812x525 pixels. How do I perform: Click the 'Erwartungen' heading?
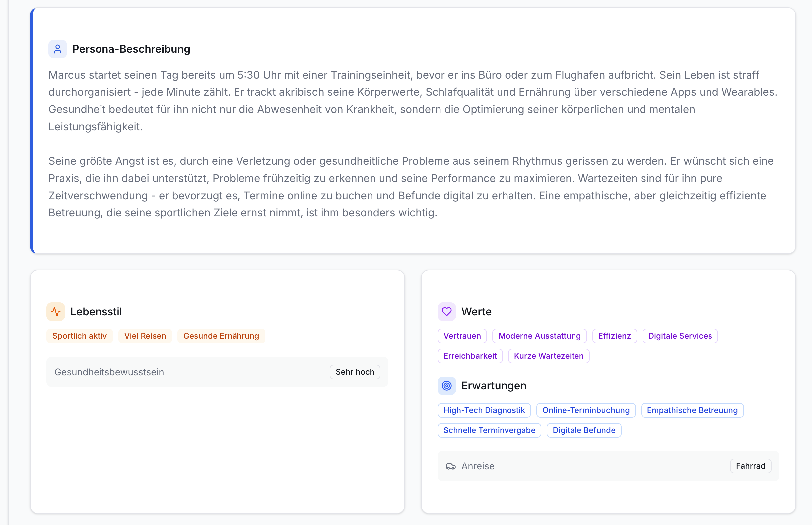pos(494,385)
